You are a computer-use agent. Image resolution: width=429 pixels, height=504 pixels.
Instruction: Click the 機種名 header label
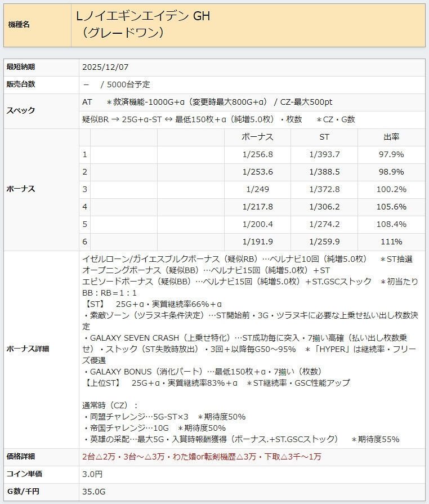(19, 24)
